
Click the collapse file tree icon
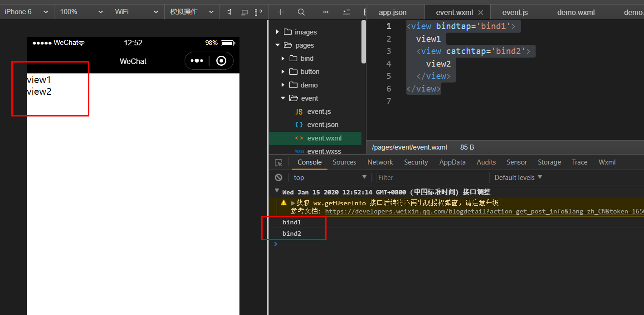click(346, 12)
